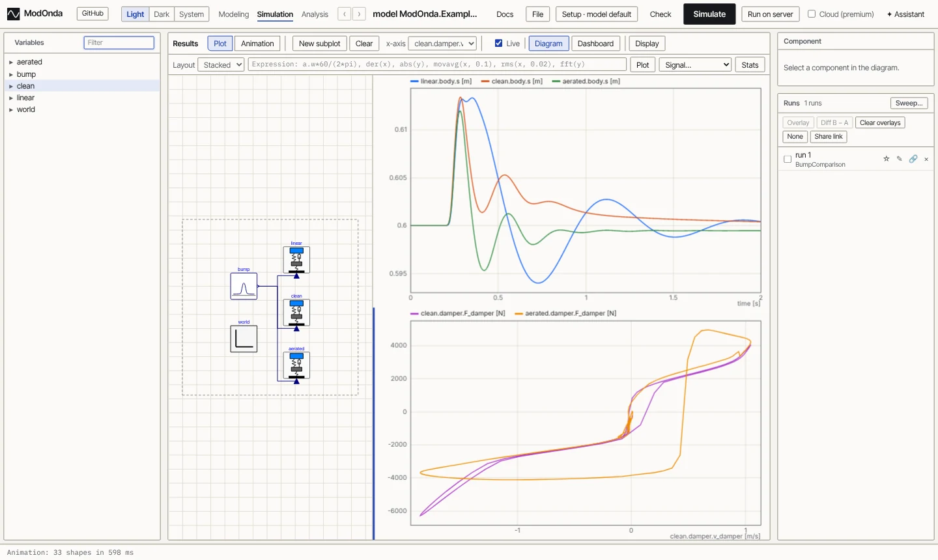Expand the world variable tree

coord(11,109)
